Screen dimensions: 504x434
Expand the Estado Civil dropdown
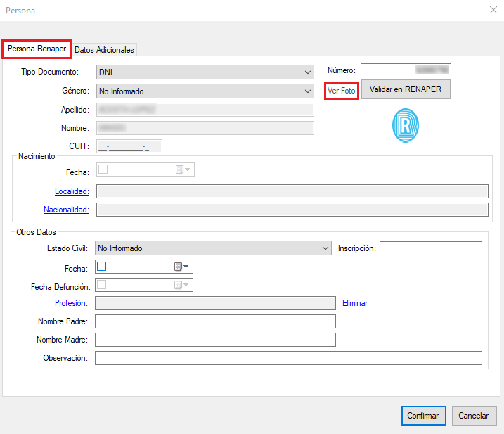(x=325, y=248)
